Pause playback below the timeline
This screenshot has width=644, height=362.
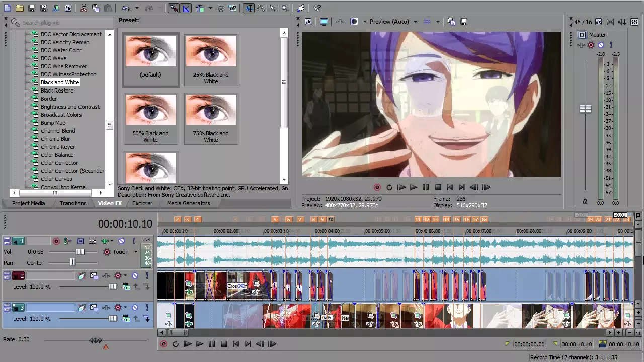pos(212,344)
